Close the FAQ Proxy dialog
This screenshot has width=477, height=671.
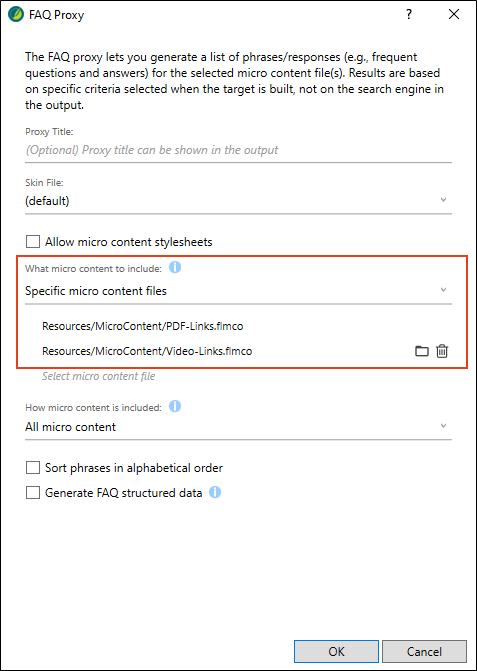coord(454,14)
